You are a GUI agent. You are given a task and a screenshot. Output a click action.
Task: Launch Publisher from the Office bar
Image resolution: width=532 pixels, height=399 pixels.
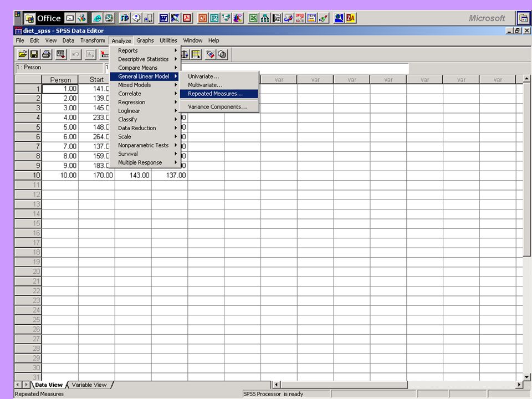point(214,18)
